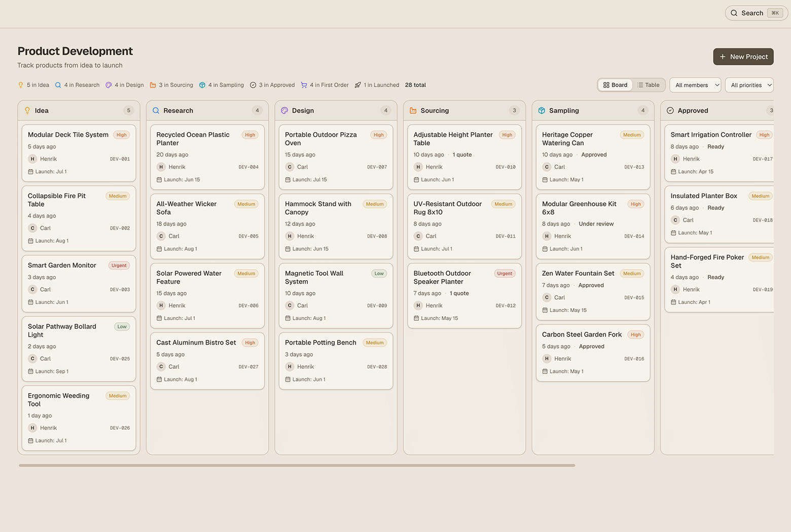This screenshot has width=791, height=532.
Task: Click the lightbulb icon for the Idea column
Action: pyautogui.click(x=27, y=110)
